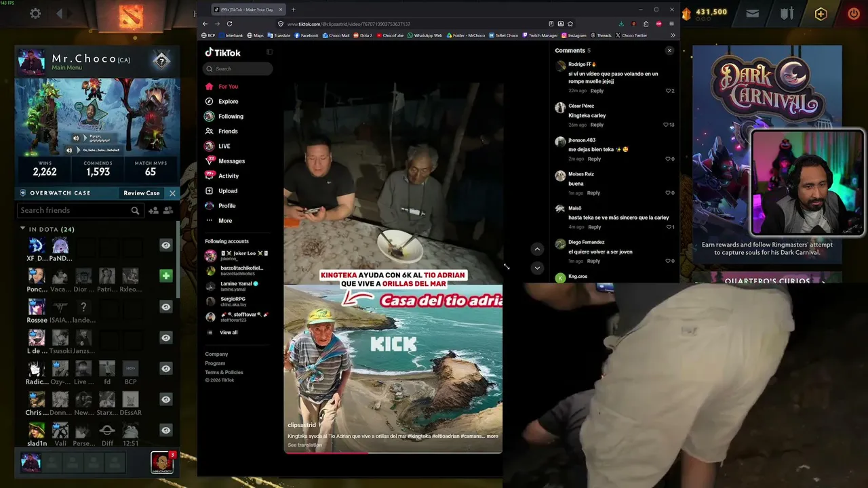Viewport: 868px width, 488px height.
Task: Open the Twitch Manager bookmark
Action: click(540, 35)
